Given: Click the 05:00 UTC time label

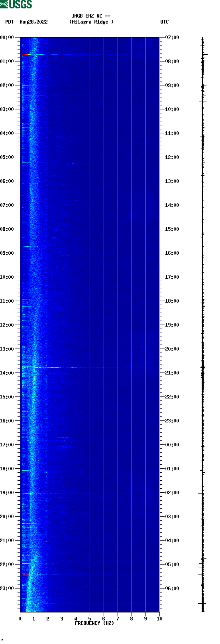Looking at the screenshot, I should coord(172,565).
